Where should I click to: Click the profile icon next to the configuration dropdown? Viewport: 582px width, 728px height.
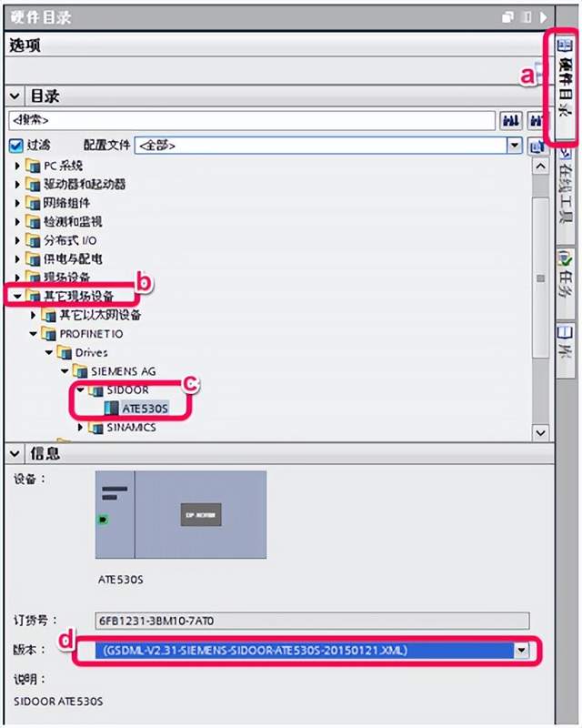(x=536, y=147)
